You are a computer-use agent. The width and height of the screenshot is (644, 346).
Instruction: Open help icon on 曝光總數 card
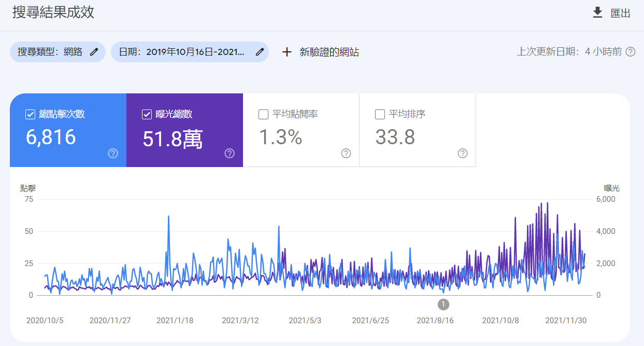[x=230, y=154]
